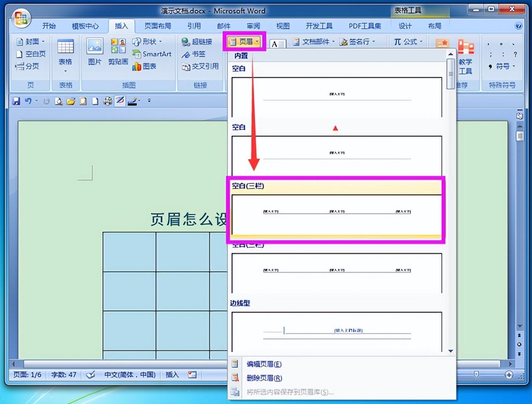Select the Blank (Three Columns) 空白(三栏) header preset
532x404 pixels.
(336, 210)
